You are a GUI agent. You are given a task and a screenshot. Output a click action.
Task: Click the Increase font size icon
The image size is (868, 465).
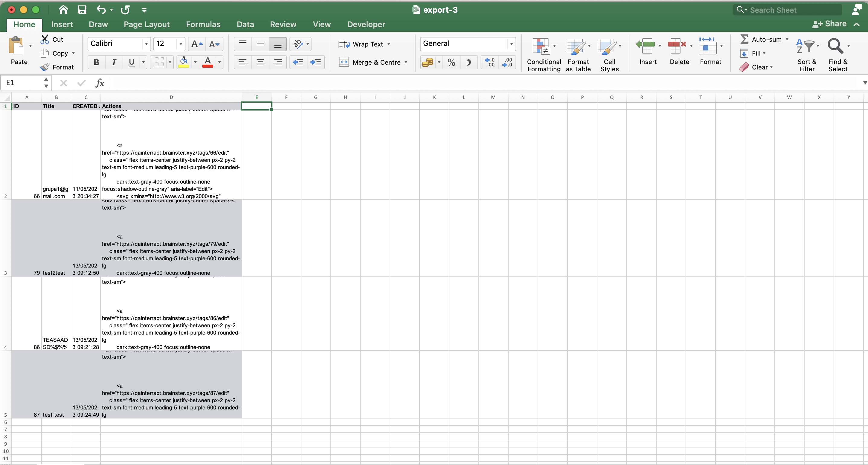(x=197, y=44)
